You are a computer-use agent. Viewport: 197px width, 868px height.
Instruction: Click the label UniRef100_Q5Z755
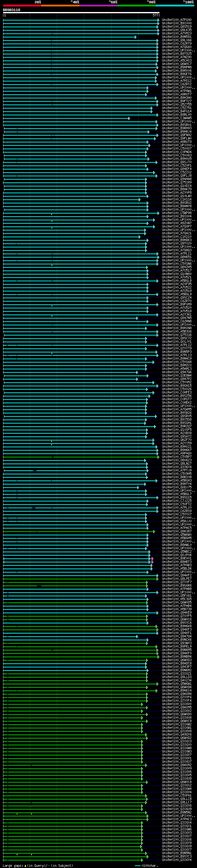(177, 104)
